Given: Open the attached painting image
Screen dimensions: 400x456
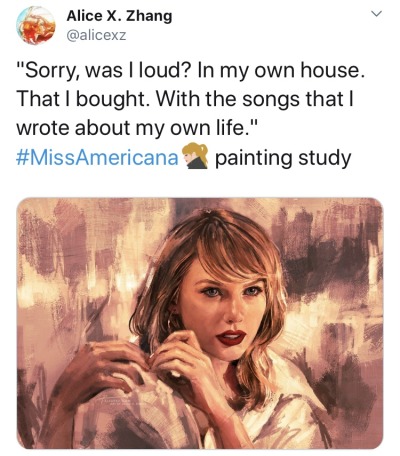Looking at the screenshot, I should (200, 323).
